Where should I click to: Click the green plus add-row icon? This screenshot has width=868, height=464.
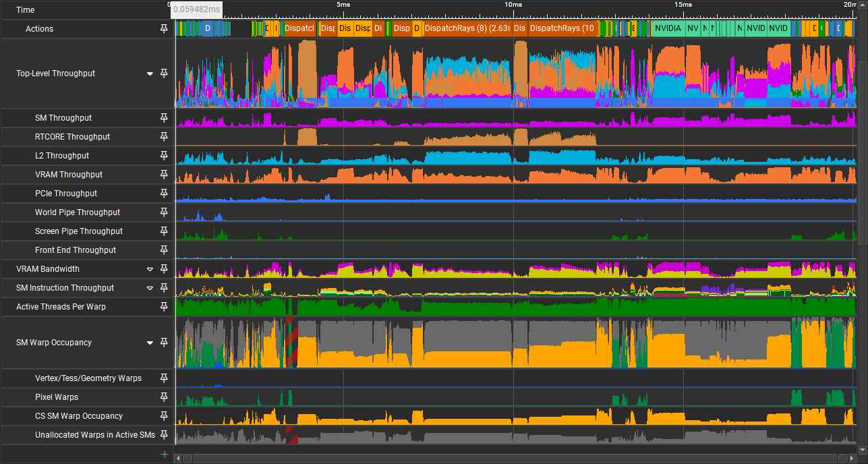coord(164,455)
